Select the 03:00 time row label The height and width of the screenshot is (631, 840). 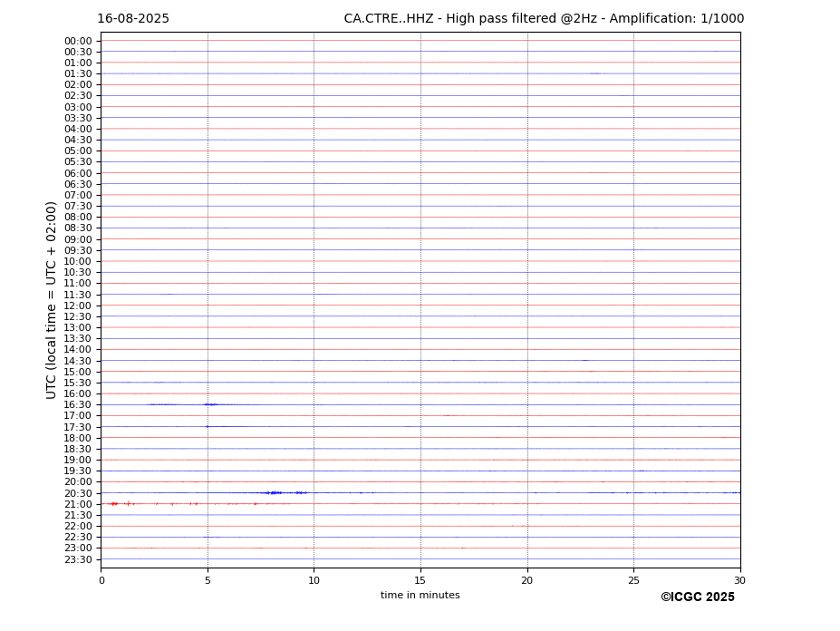pos(78,107)
